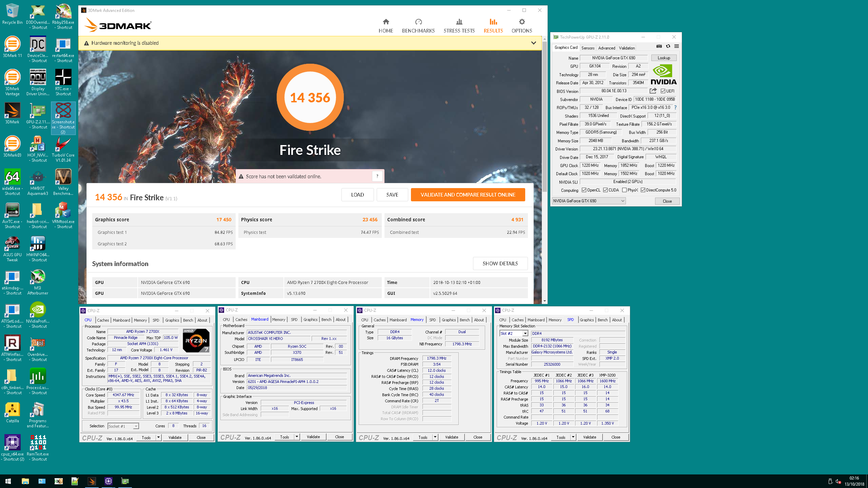Switch to CPU-Z from taskbar icon
Image resolution: width=868 pixels, height=488 pixels.
pos(108,481)
